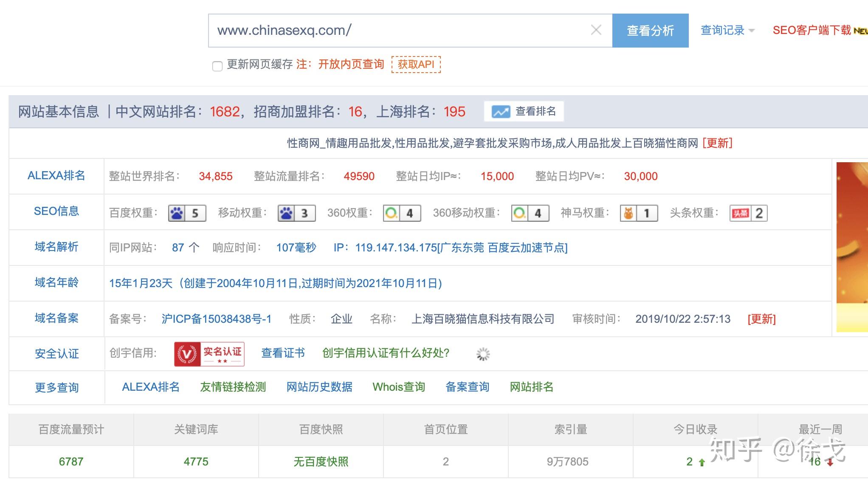The image size is (868, 485).
Task: Open the 网站历史数据 link
Action: point(319,387)
